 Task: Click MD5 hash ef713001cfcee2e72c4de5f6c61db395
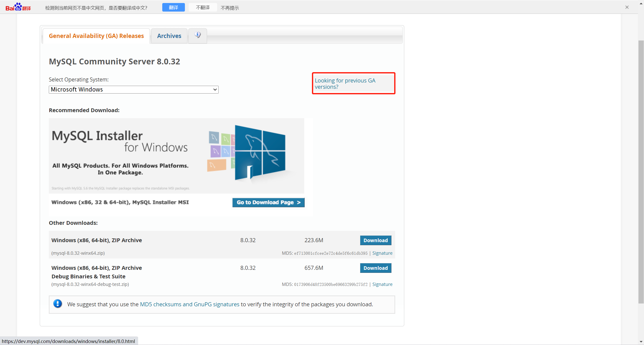(x=331, y=253)
